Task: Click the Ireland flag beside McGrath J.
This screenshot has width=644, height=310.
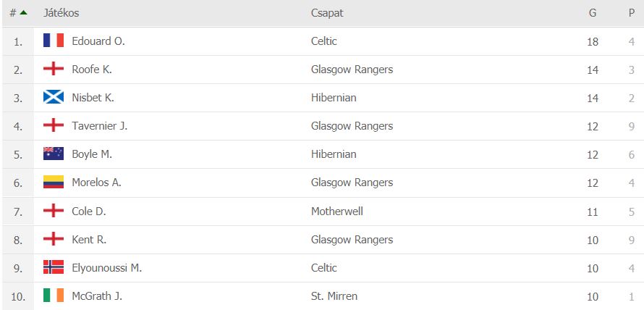Action: click(54, 296)
